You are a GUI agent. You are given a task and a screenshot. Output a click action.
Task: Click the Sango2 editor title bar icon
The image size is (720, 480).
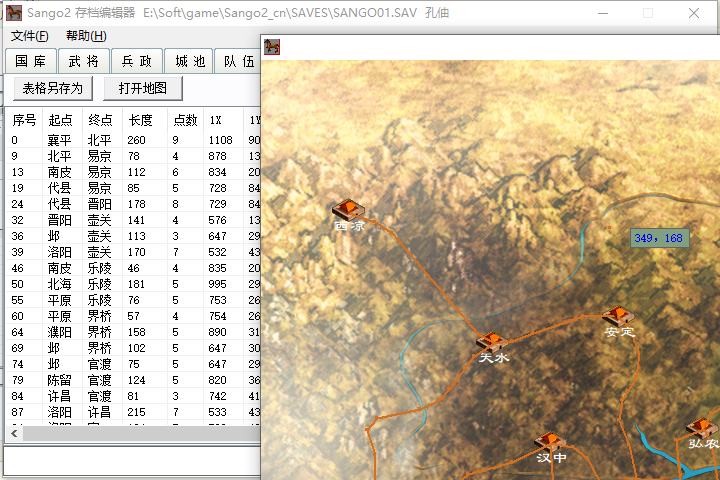[14, 14]
